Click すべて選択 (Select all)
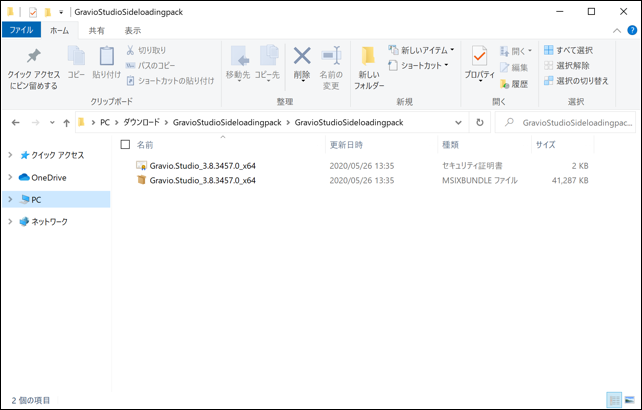Viewport: 642px width, 410px height. [568, 50]
